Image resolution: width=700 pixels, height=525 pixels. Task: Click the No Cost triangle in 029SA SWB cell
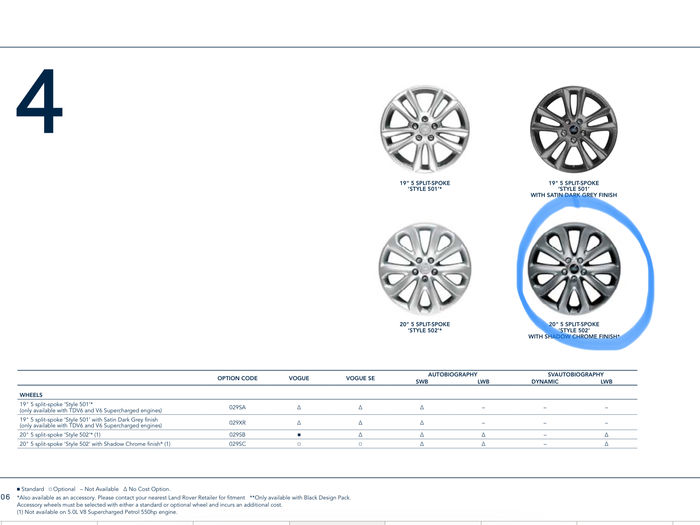(421, 407)
